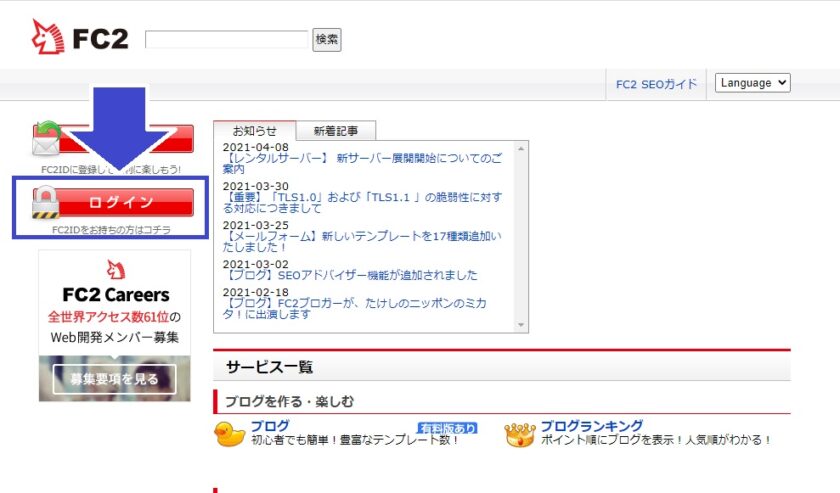The width and height of the screenshot is (840, 493).
Task: Click the 有料版あり badge
Action: [x=447, y=428]
